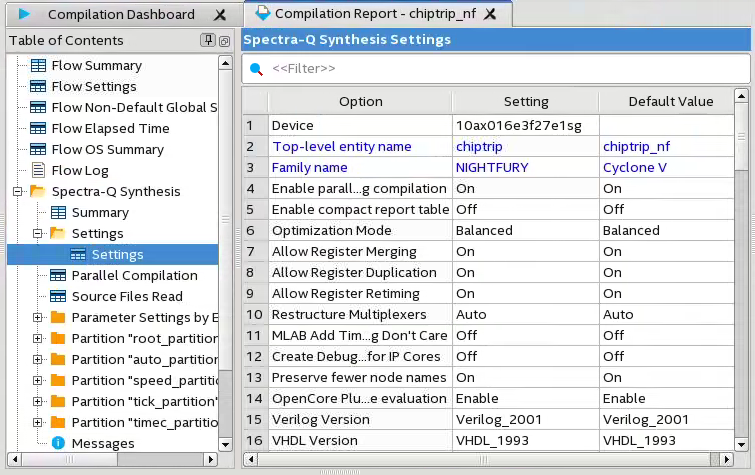Pin the Table of Contents panel
This screenshot has width=755, height=475.
click(208, 40)
